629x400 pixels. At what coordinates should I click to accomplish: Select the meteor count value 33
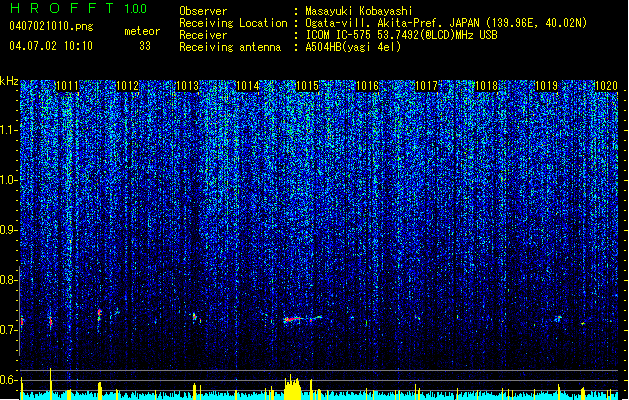coord(145,46)
